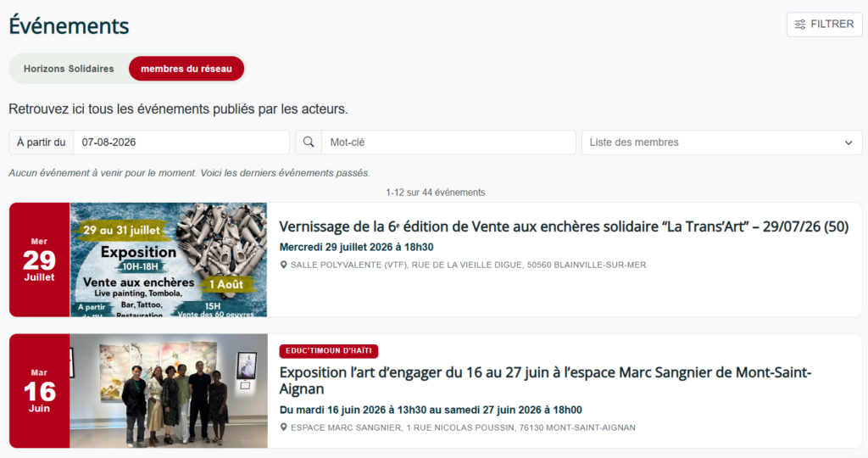Click the date field showing 07-08-2026
The image size is (868, 458).
pyautogui.click(x=181, y=142)
